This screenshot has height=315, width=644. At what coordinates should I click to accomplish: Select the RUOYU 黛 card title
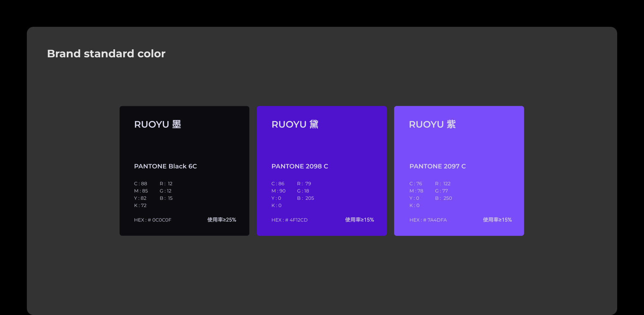295,124
